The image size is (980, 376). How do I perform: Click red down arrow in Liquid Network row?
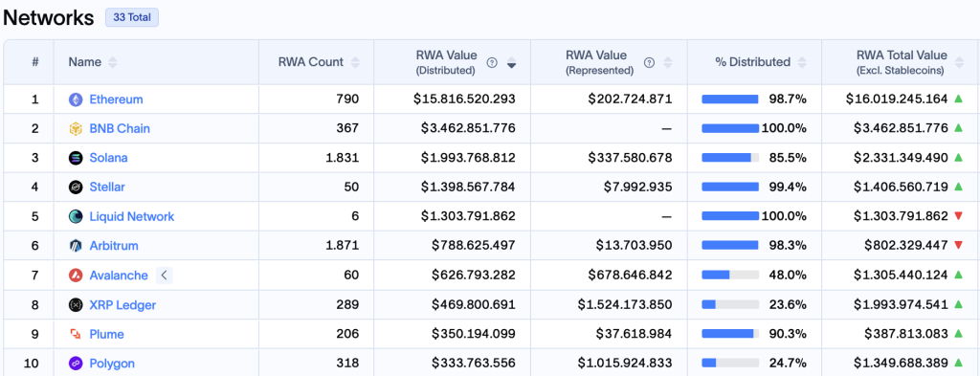(959, 216)
